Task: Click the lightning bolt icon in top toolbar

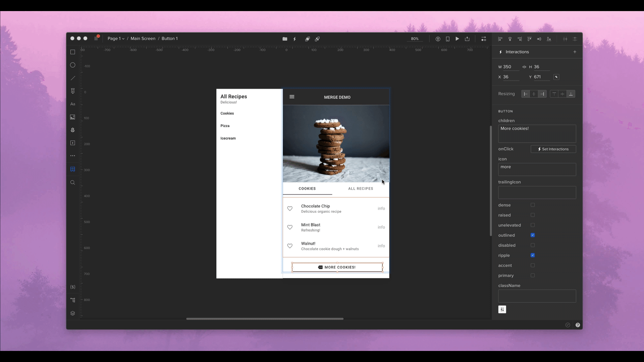Action: coord(295,39)
